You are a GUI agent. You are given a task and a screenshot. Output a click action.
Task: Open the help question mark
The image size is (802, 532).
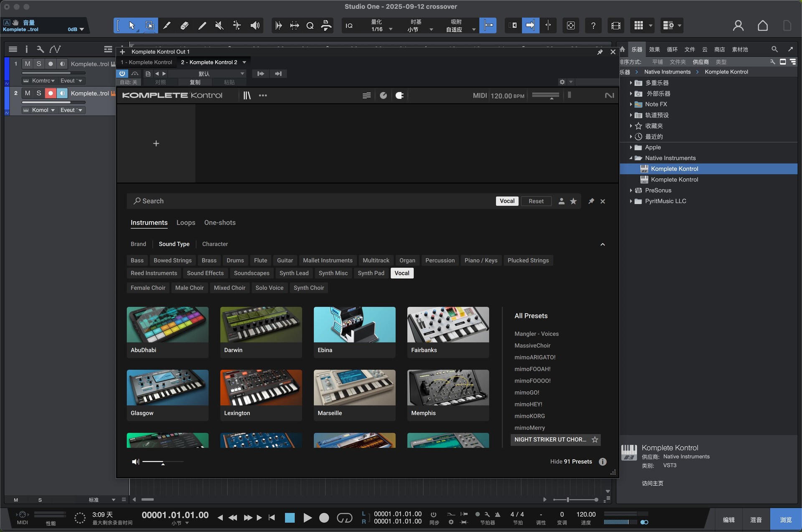tap(593, 25)
